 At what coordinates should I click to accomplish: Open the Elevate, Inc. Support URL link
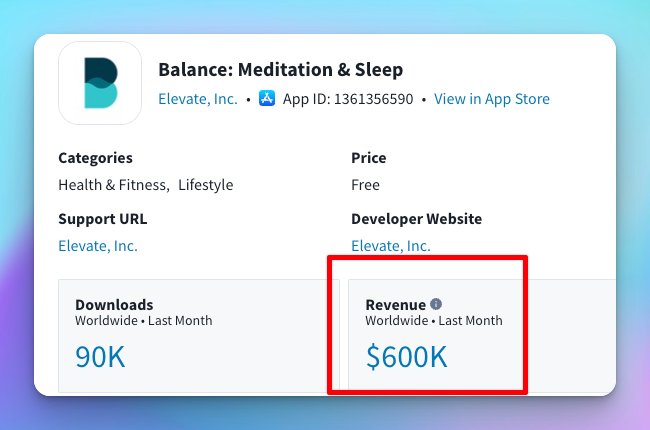tap(98, 246)
